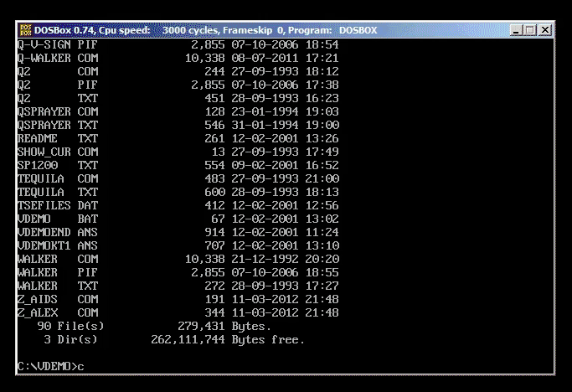Screen dimensions: 572x392
Task: Select the VDEMOKT1 ANS file name
Action: (57, 245)
